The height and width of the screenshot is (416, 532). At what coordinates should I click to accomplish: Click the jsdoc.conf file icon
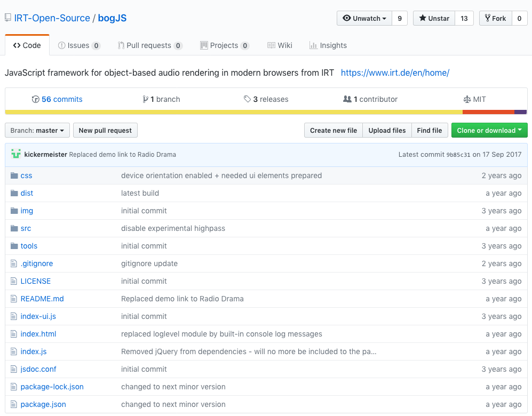(13, 369)
